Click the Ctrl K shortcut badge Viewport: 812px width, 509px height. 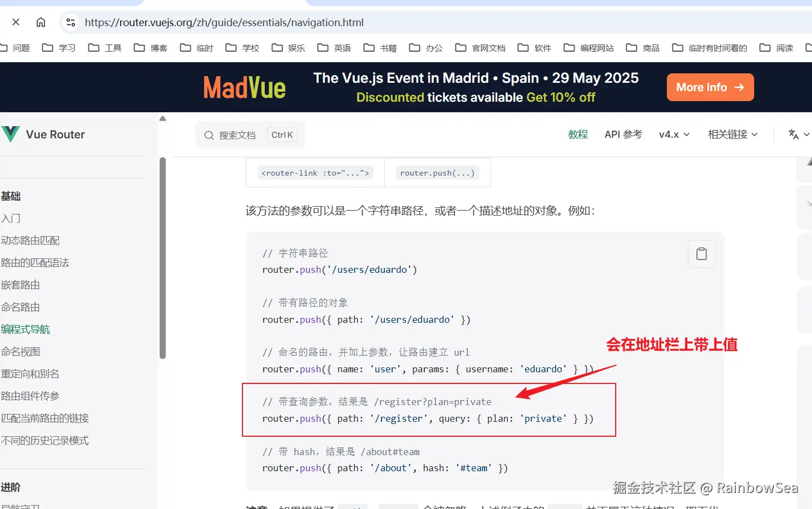click(x=282, y=135)
